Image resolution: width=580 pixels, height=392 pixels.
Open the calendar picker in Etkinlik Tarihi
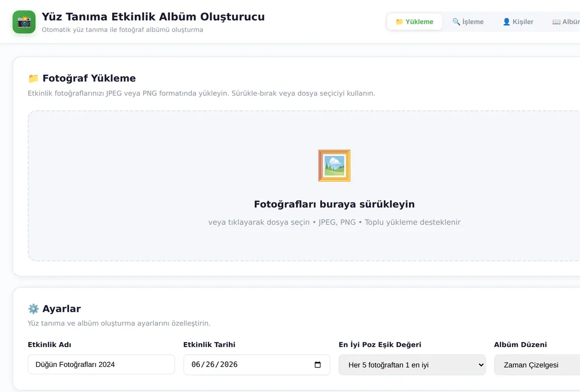click(318, 365)
